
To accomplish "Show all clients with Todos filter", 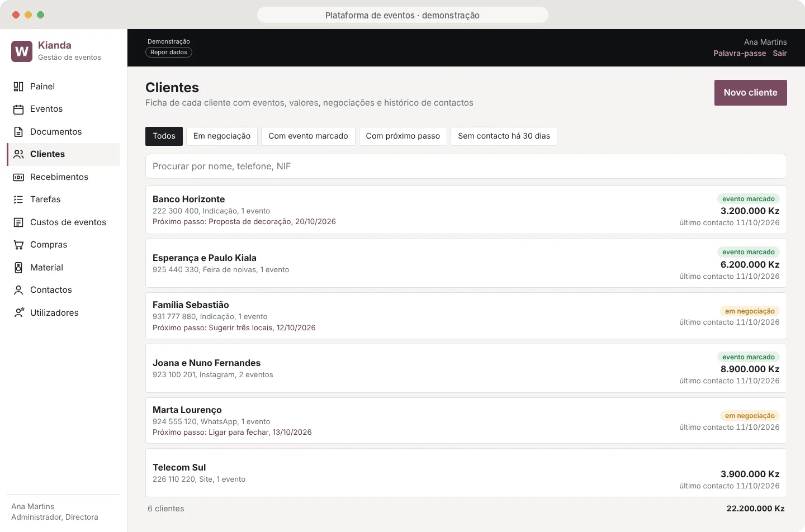I will point(164,136).
